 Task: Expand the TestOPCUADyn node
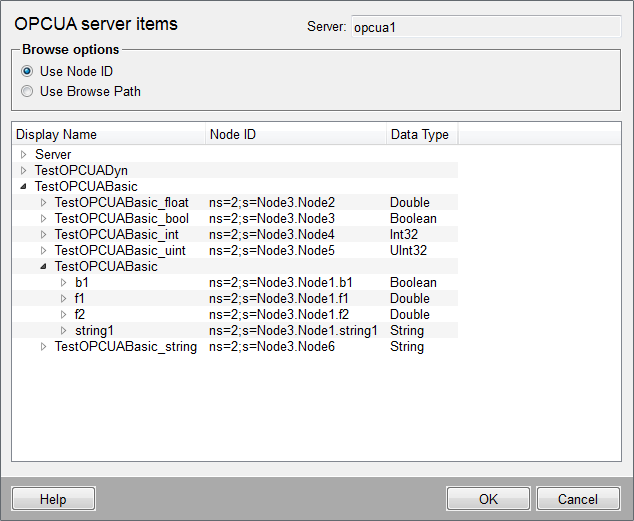[x=24, y=171]
